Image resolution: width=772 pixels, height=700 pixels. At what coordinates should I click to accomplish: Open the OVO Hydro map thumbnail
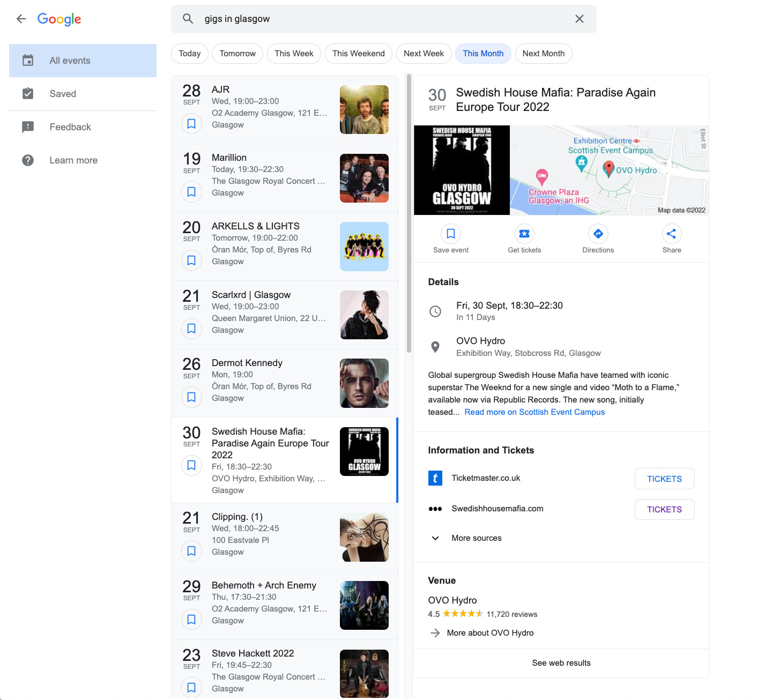[x=609, y=170]
